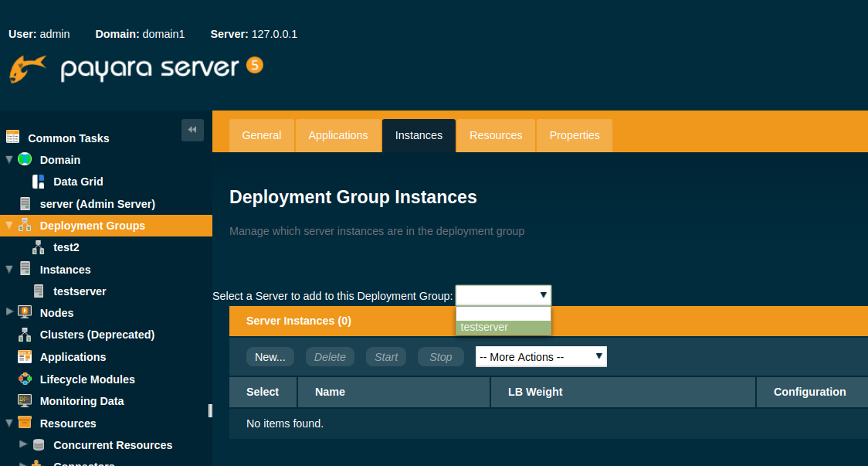Click the Nodes monitor icon

tap(25, 312)
